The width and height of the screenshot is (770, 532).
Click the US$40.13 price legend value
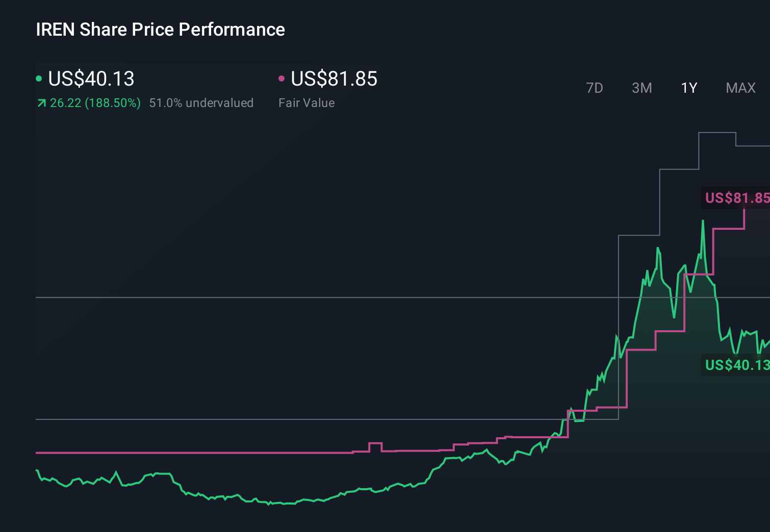pos(91,79)
